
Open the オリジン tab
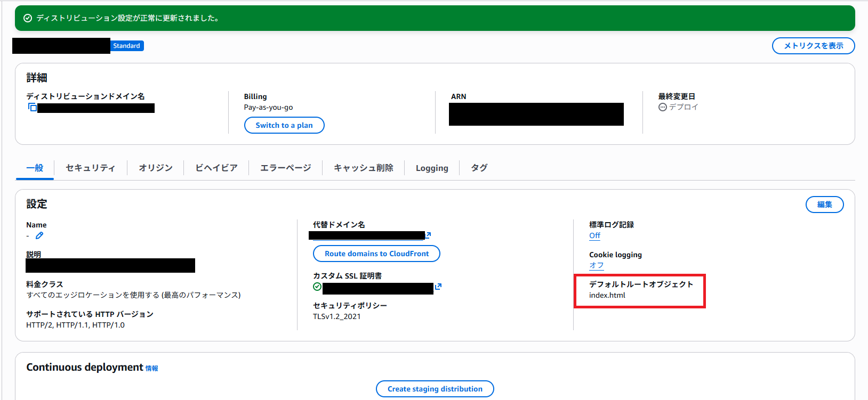coord(156,168)
